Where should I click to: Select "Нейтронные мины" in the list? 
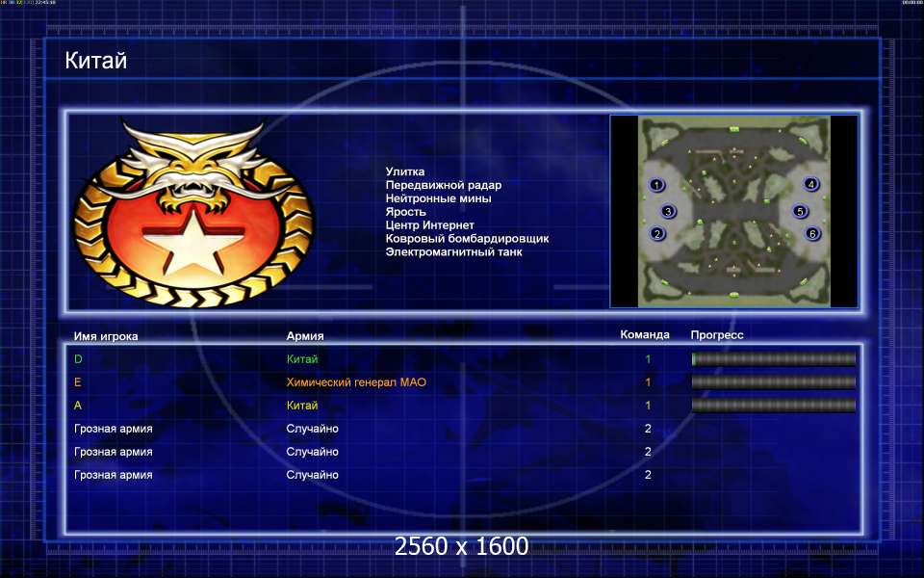(x=438, y=198)
